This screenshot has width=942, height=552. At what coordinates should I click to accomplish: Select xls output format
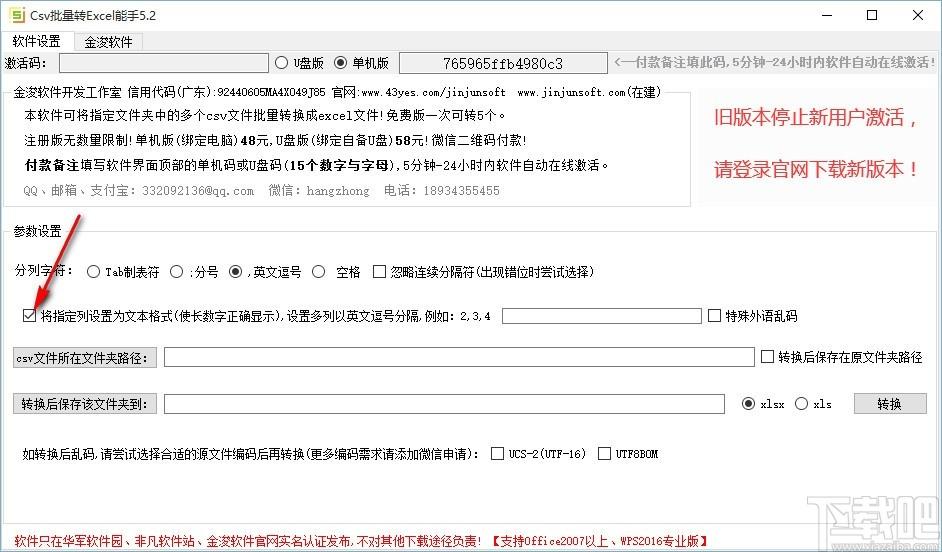point(801,404)
